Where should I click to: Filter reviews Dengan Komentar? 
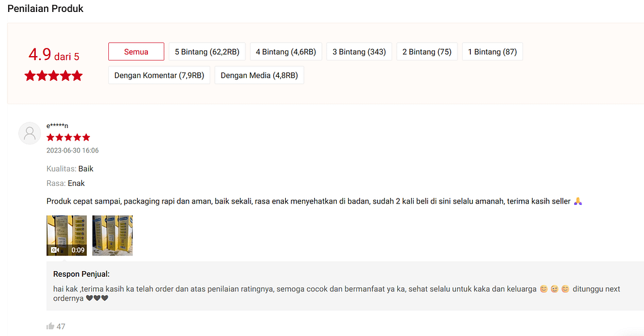pyautogui.click(x=159, y=76)
